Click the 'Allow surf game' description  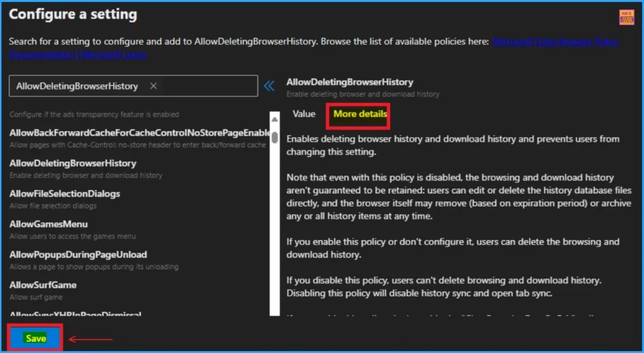[x=36, y=297]
